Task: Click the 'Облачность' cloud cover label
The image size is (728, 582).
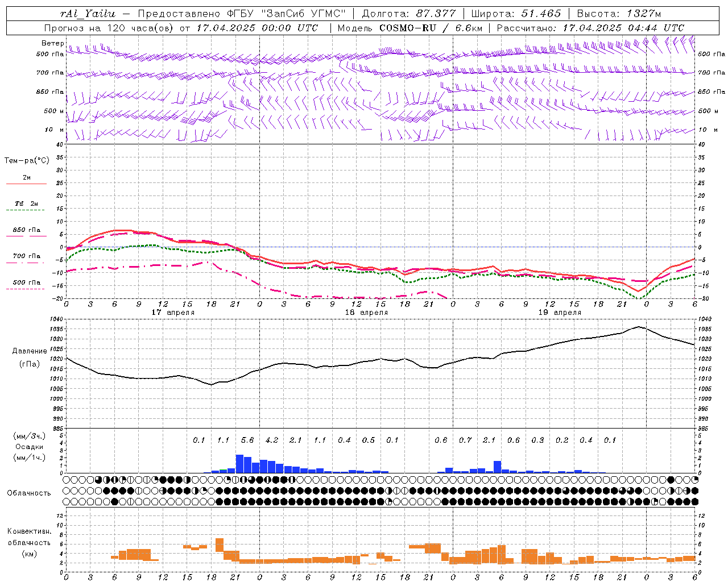Action: coord(29,493)
